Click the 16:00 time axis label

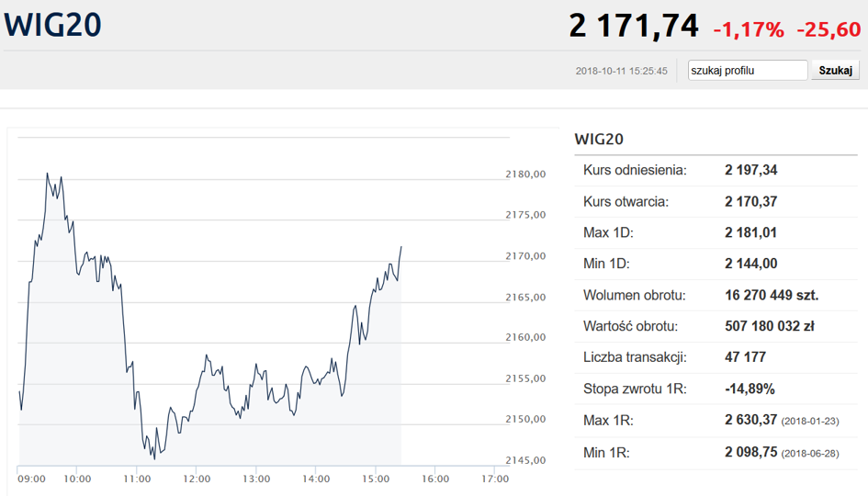tap(435, 479)
